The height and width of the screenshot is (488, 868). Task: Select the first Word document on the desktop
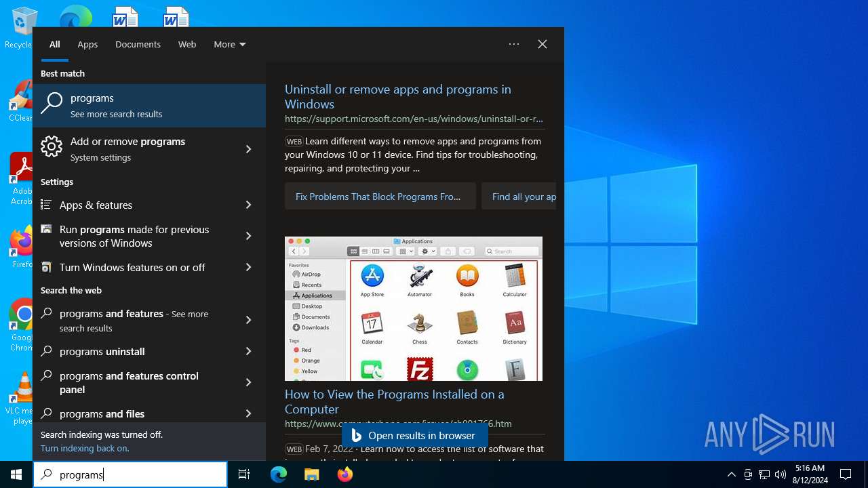125,16
